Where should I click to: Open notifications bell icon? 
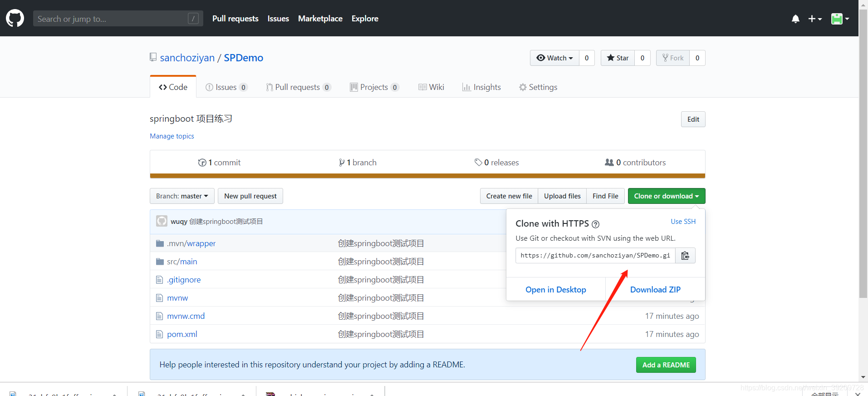(x=795, y=19)
